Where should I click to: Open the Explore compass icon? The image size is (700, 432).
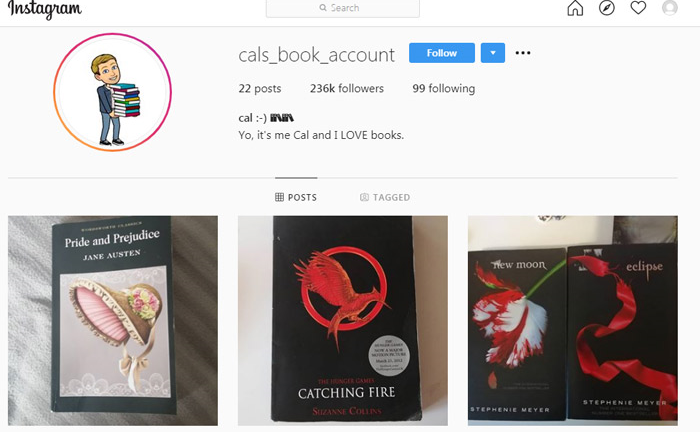click(607, 8)
